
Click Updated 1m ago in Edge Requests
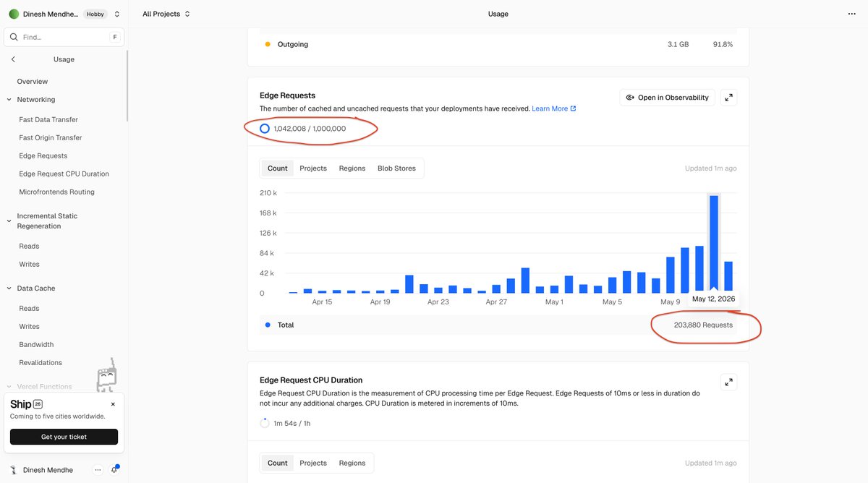click(711, 168)
